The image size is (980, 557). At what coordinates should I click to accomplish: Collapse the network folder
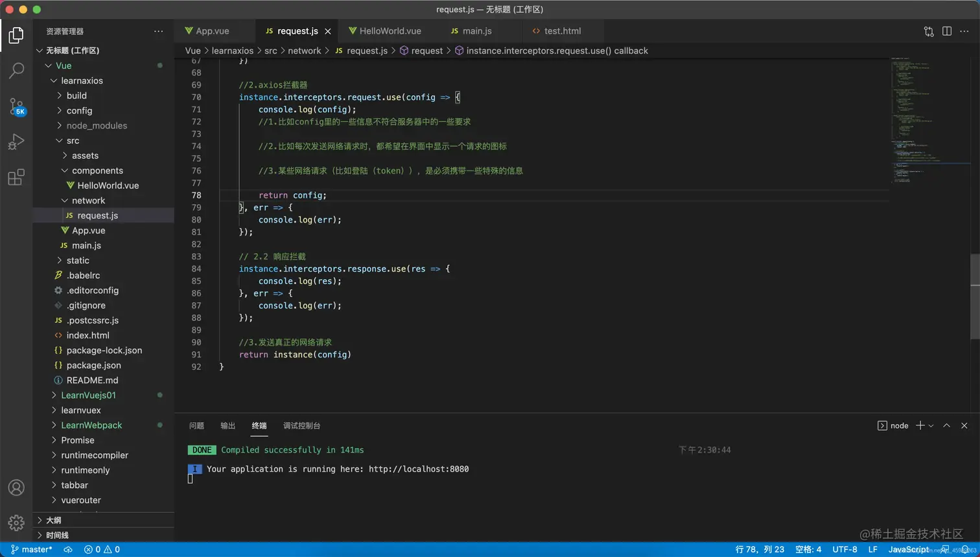coord(104,200)
